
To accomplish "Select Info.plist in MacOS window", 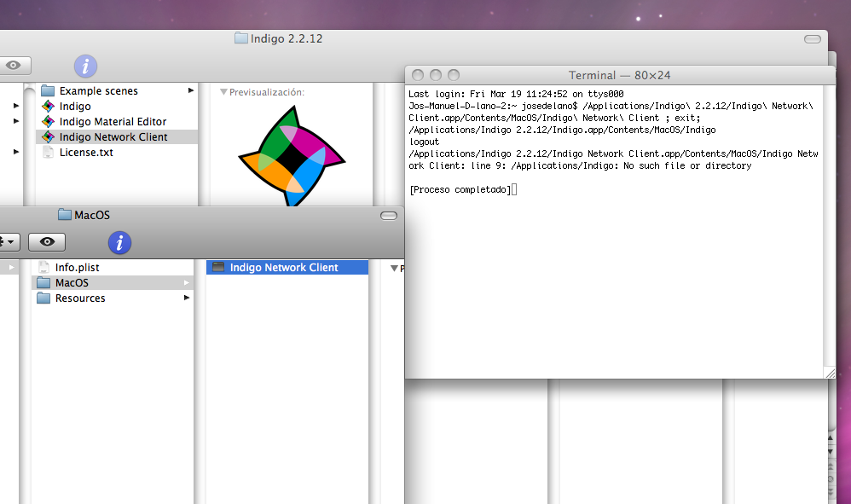I will tap(113, 268).
